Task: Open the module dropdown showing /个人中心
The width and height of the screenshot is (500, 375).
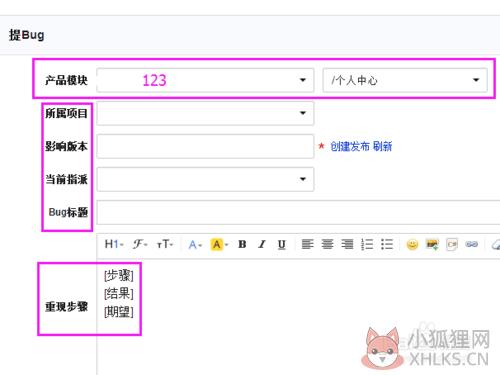Action: pyautogui.click(x=405, y=80)
